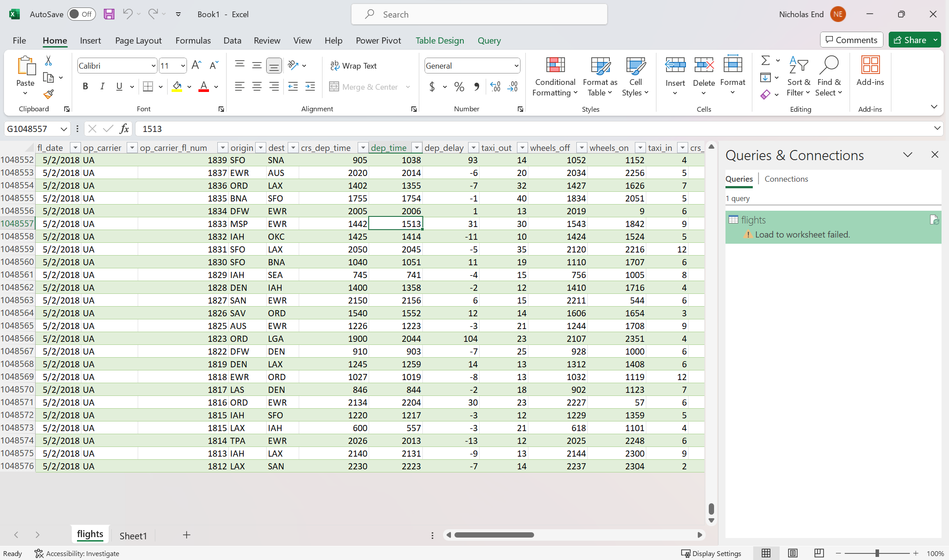Click the Increase Indent icon
Screen dimensions: 949x560
[x=310, y=87]
